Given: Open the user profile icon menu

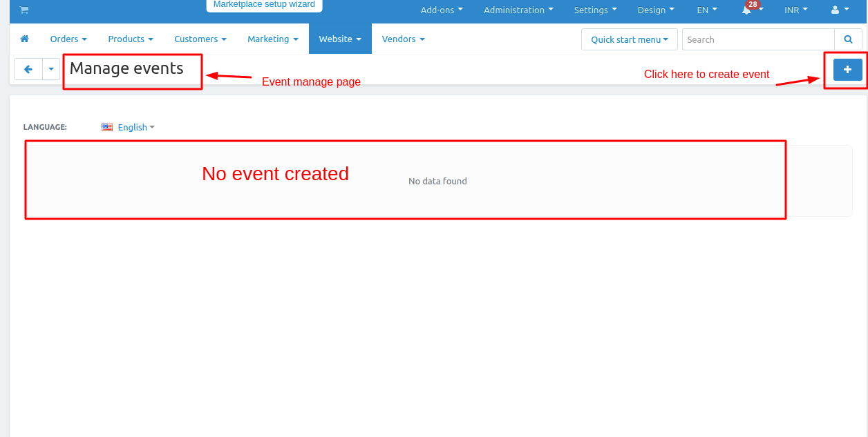Looking at the screenshot, I should pos(840,10).
